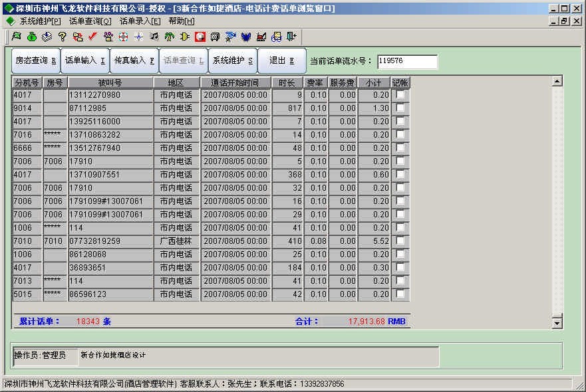The width and height of the screenshot is (586, 392).
Task: Click the blue compass star icon
Action: (x=138, y=37)
